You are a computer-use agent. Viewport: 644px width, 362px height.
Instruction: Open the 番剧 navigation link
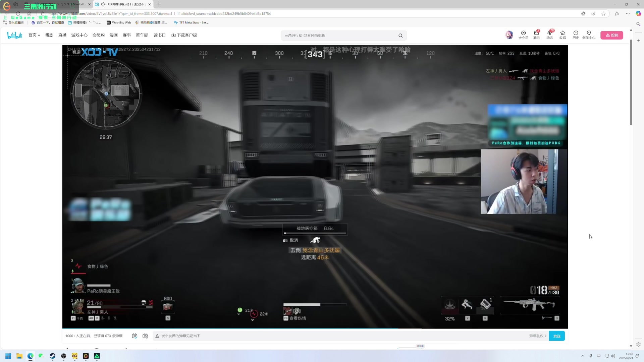pos(49,35)
